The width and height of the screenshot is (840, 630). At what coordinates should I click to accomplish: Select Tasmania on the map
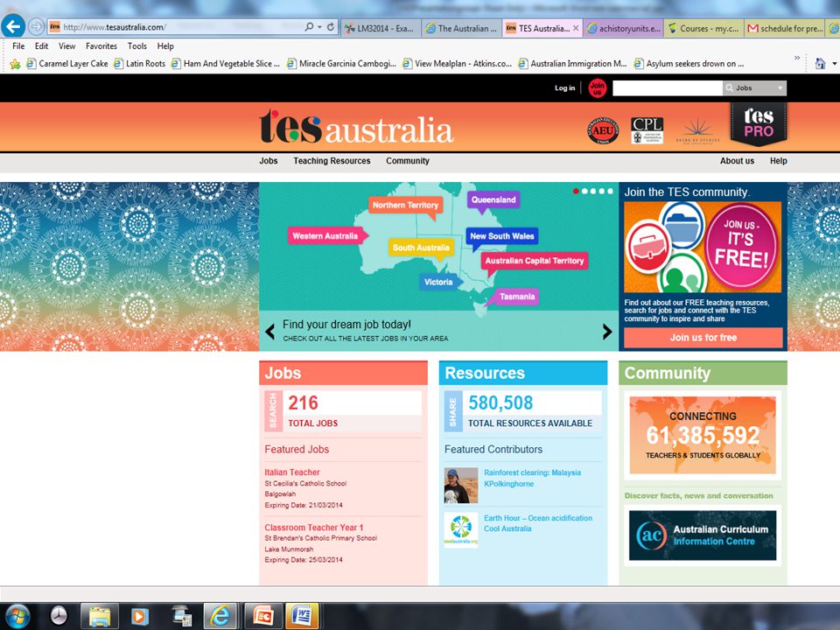click(x=517, y=297)
